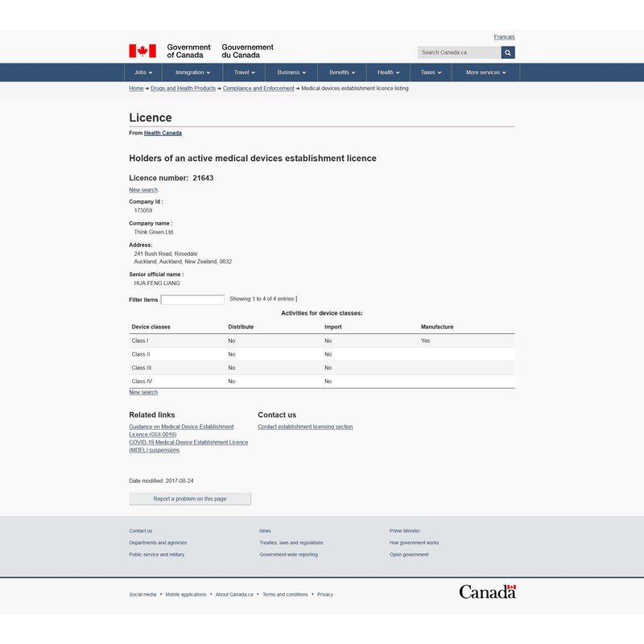644x644 pixels.
Task: Go to Home breadcrumb link
Action: click(x=136, y=89)
